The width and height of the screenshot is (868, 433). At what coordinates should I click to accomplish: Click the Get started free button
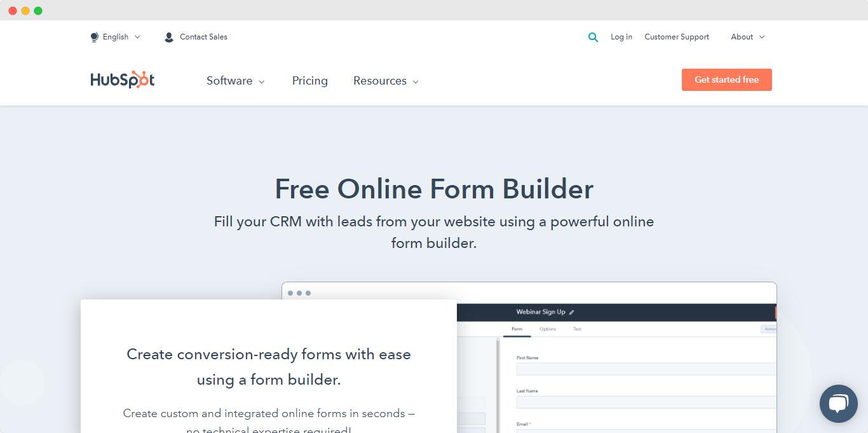(726, 79)
